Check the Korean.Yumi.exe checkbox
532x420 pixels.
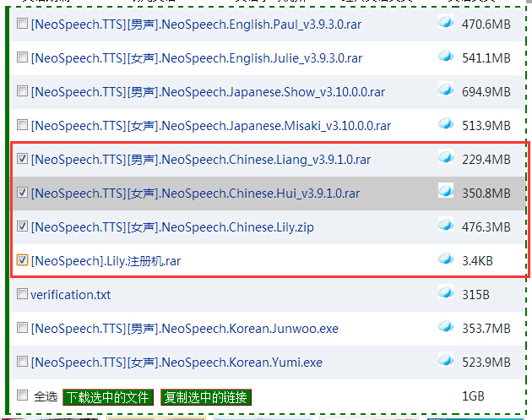(x=23, y=361)
